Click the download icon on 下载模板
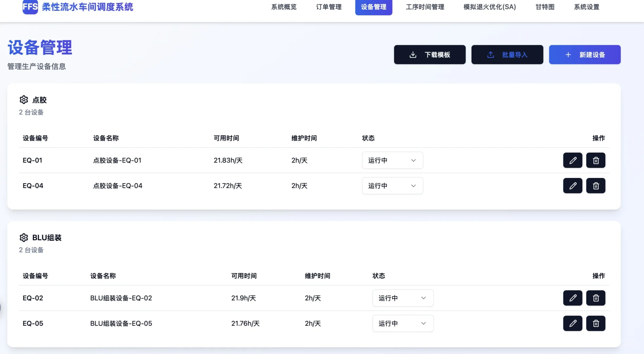Viewport: 644px width, 354px height. [413, 54]
